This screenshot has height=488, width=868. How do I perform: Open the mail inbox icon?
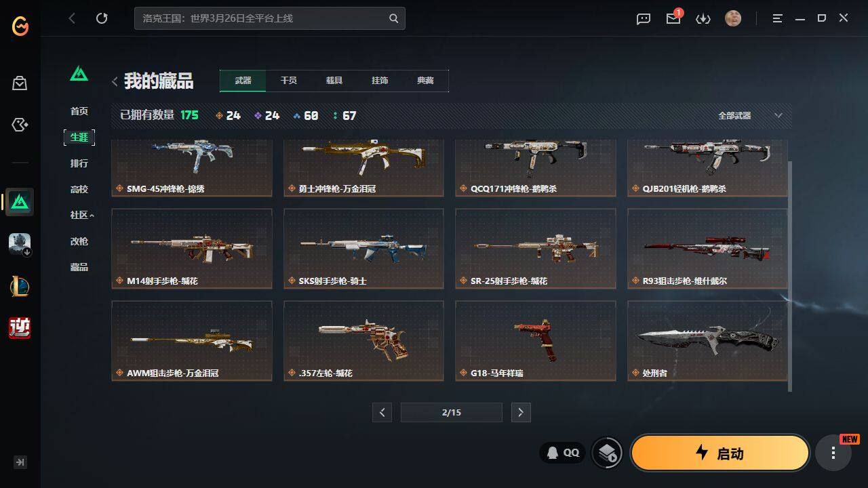[x=673, y=18]
